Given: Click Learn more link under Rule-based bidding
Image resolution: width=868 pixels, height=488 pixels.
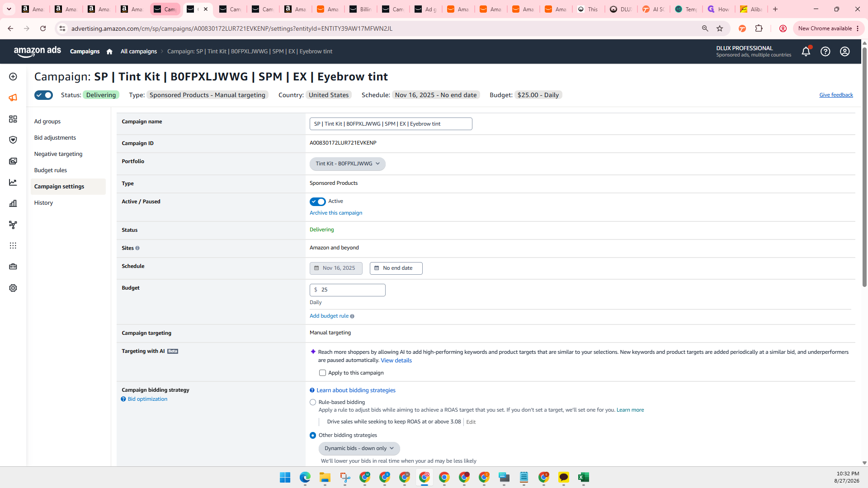Looking at the screenshot, I should (x=630, y=410).
